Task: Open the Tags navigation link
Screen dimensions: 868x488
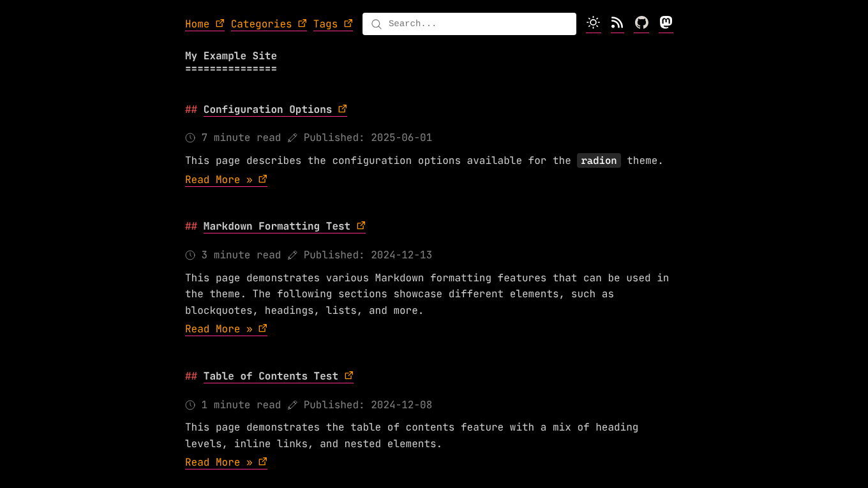Action: [325, 24]
